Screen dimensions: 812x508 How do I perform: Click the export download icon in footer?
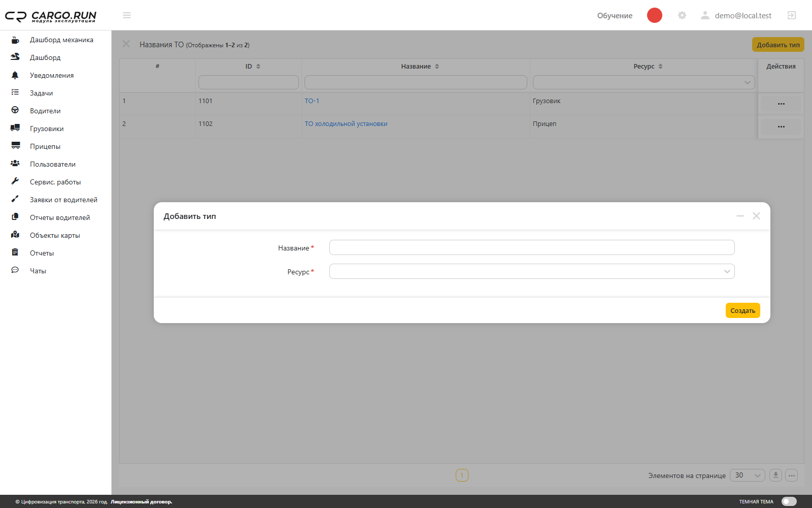click(x=775, y=475)
